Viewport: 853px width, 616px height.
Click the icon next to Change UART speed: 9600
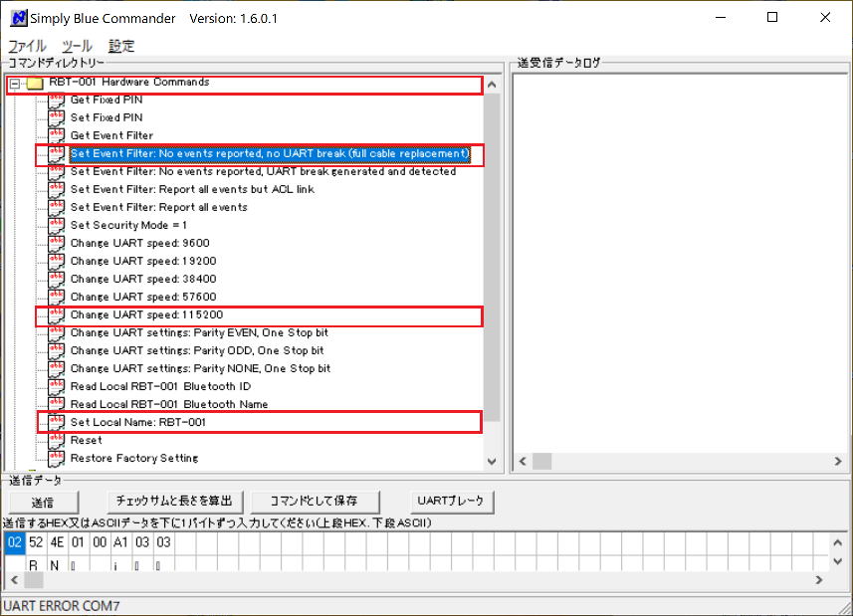tap(57, 244)
